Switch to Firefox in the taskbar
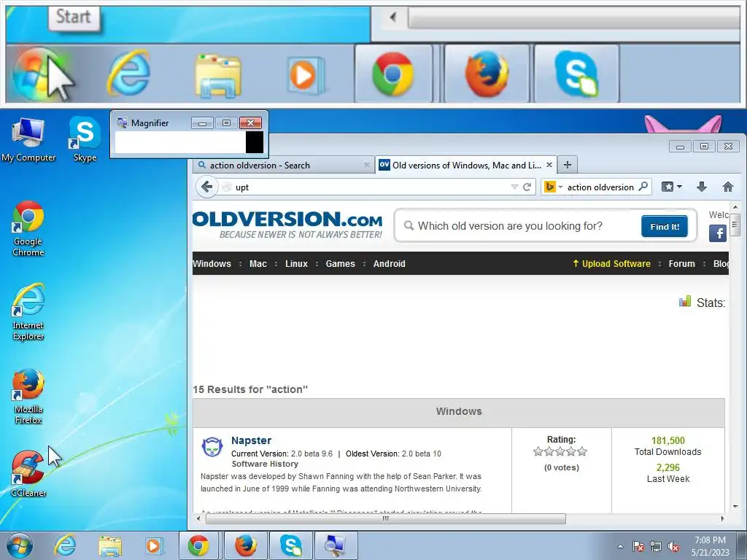 [x=245, y=545]
